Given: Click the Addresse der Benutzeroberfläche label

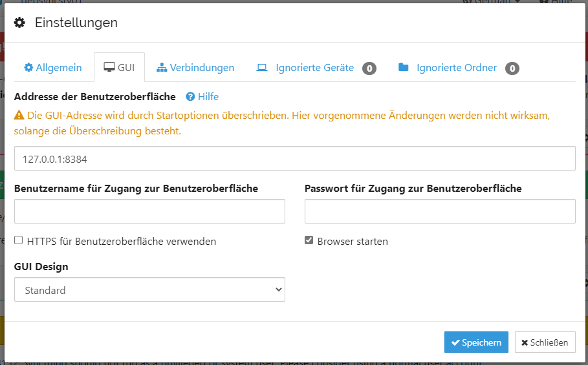Looking at the screenshot, I should click(x=95, y=97).
